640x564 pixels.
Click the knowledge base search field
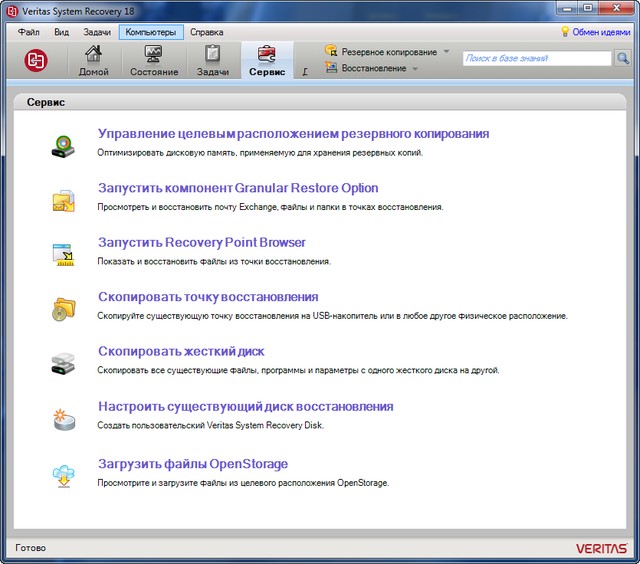[536, 59]
